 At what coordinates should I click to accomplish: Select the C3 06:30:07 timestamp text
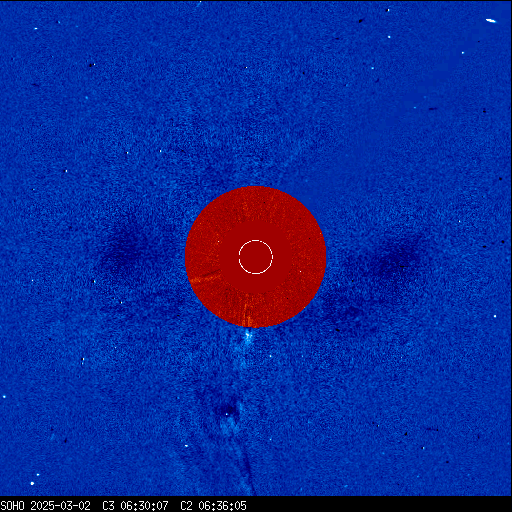(135, 506)
